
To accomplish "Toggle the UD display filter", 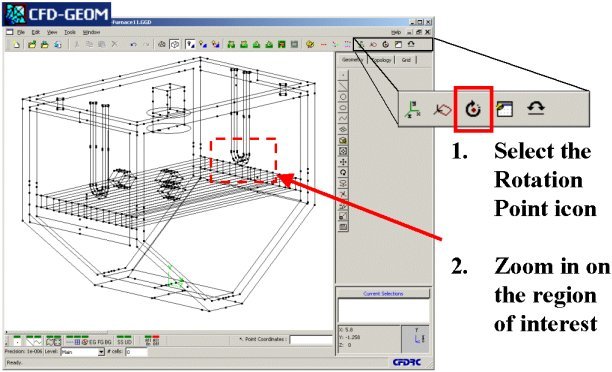I will [x=128, y=342].
